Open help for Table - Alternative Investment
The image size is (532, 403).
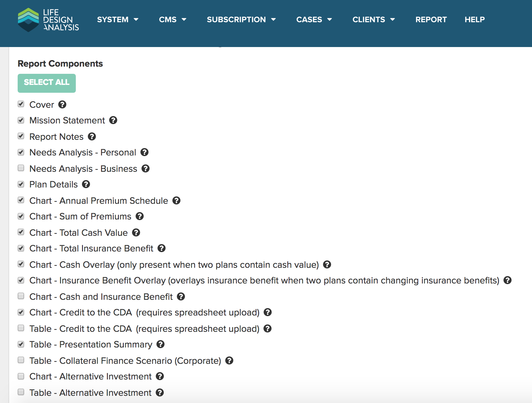(x=160, y=393)
